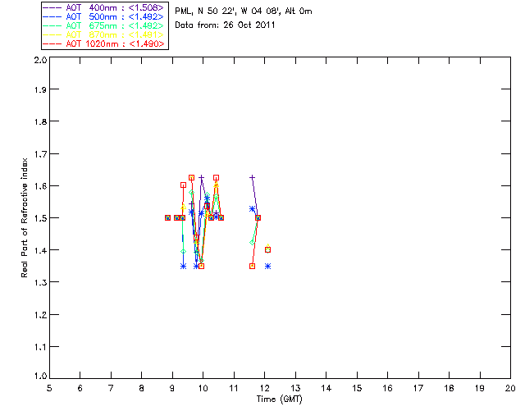This screenshot has width=525, height=420.
Task: Click the 1.7 y-axis tick label
Action: 40,154
